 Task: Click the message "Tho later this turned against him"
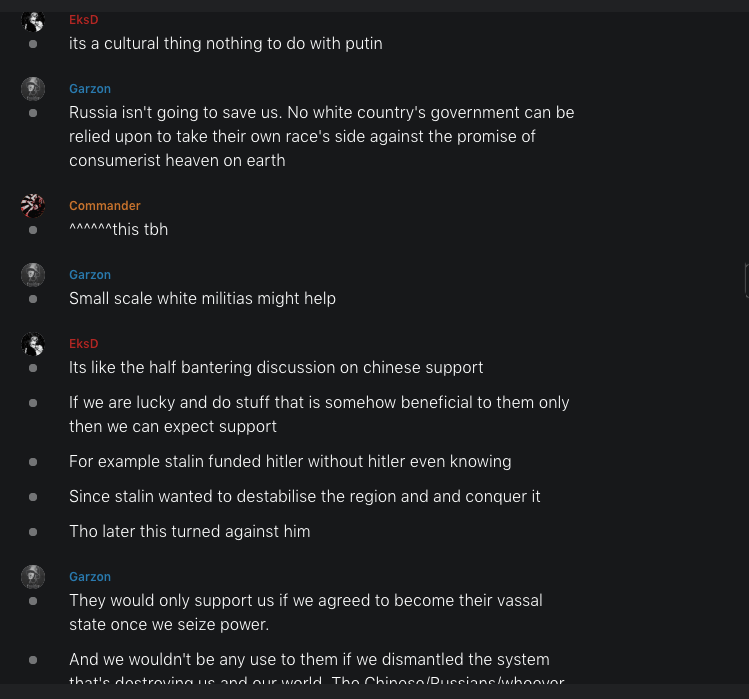pos(189,532)
